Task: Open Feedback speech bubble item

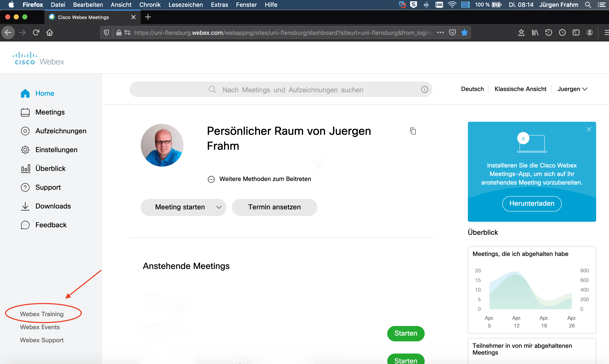Action: tap(25, 225)
